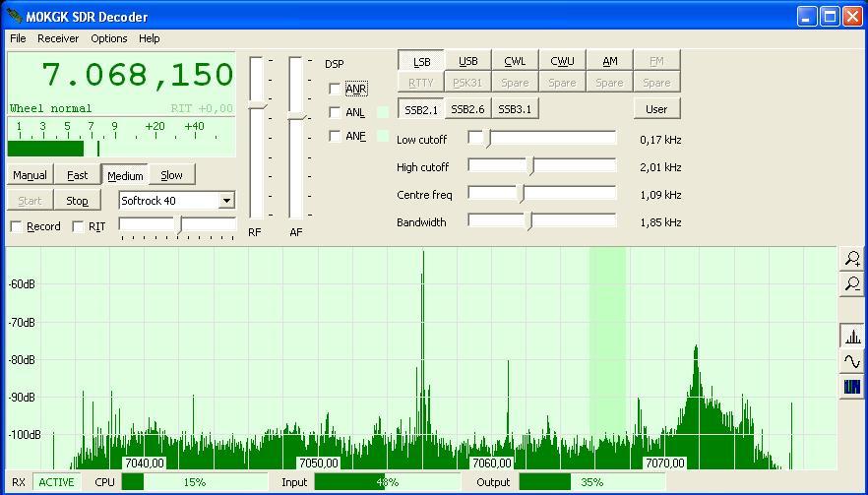The width and height of the screenshot is (868, 495).
Task: Toggle the ANL checkbox
Action: (336, 113)
